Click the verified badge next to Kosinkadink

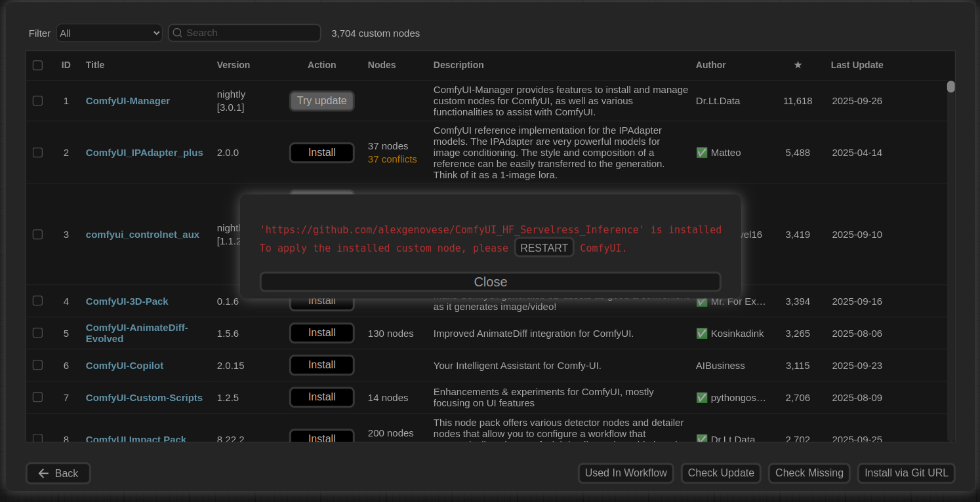click(x=701, y=333)
